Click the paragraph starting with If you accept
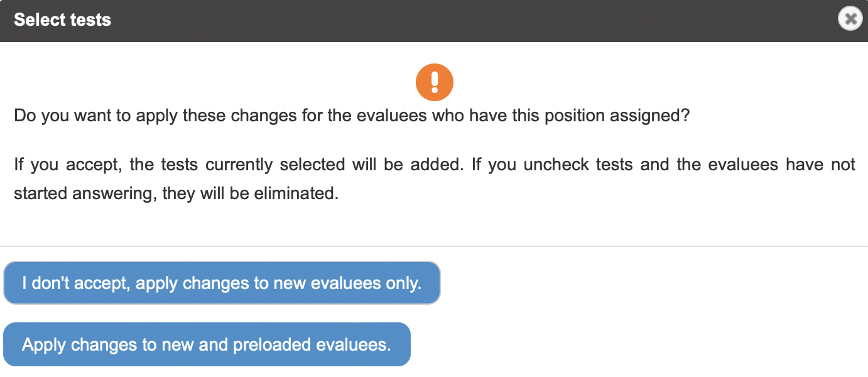Screen dimensions: 868x377 coord(435,179)
